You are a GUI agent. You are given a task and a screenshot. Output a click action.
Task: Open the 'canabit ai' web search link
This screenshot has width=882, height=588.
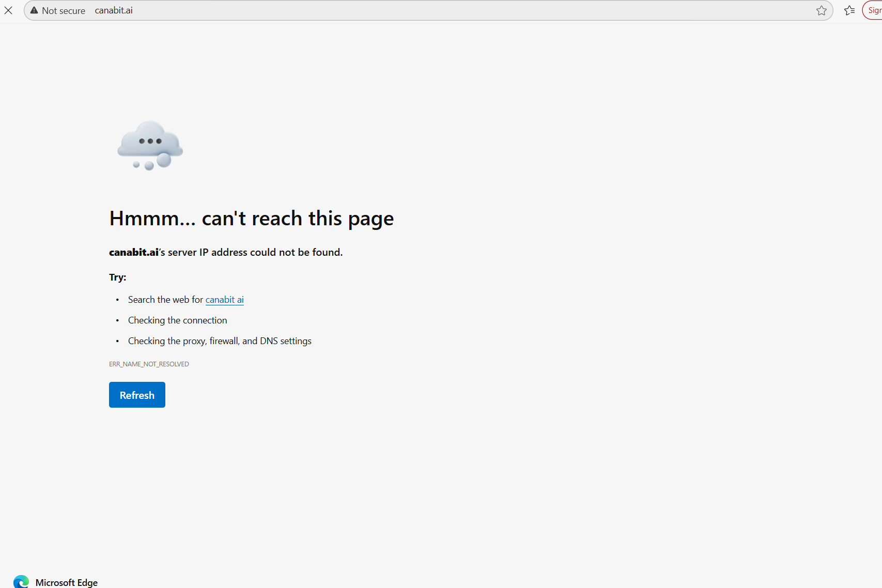pyautogui.click(x=224, y=300)
